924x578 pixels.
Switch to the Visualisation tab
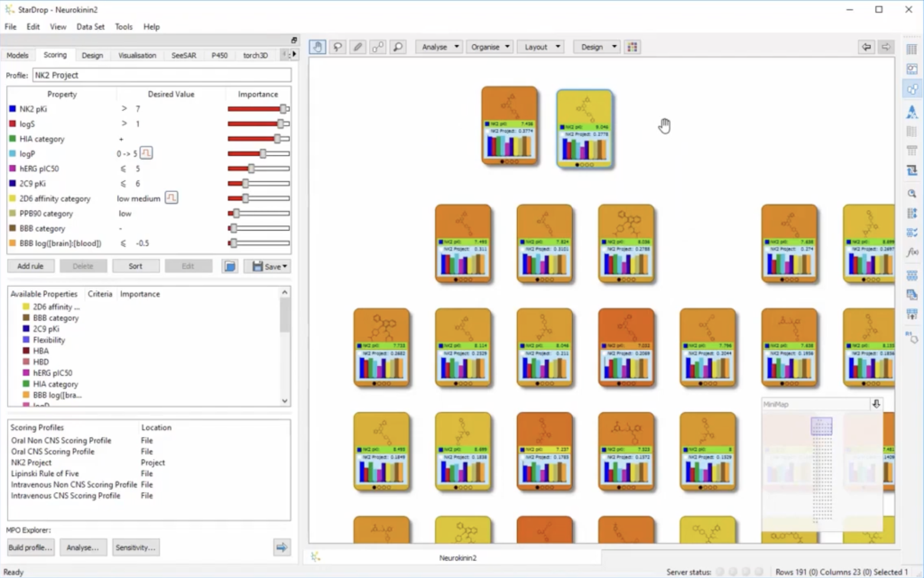point(137,55)
